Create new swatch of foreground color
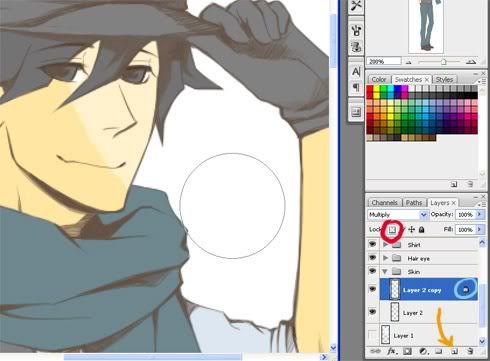 pos(454,184)
